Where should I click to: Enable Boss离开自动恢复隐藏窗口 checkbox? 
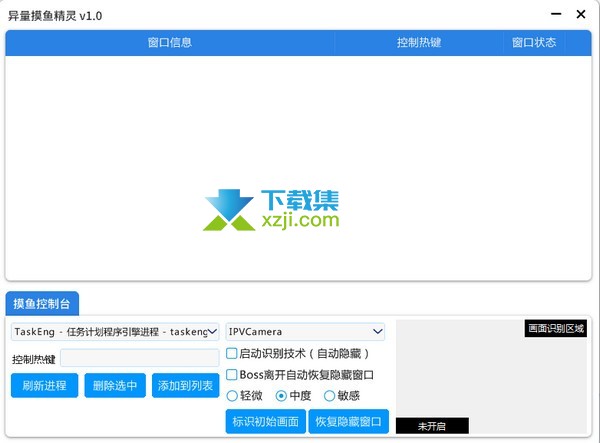[x=232, y=375]
